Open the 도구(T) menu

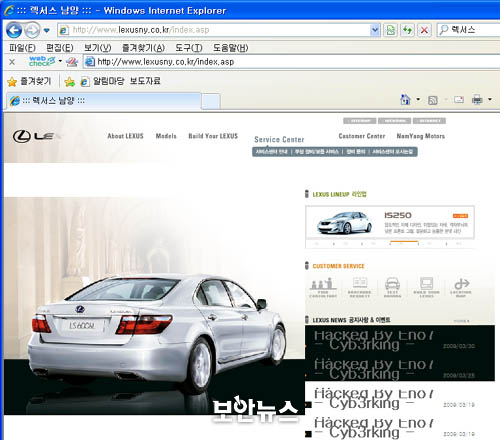[189, 48]
